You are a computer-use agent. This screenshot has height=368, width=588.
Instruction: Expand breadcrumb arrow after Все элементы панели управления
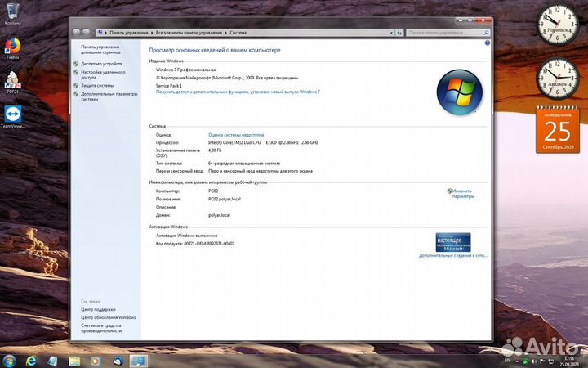click(x=226, y=33)
